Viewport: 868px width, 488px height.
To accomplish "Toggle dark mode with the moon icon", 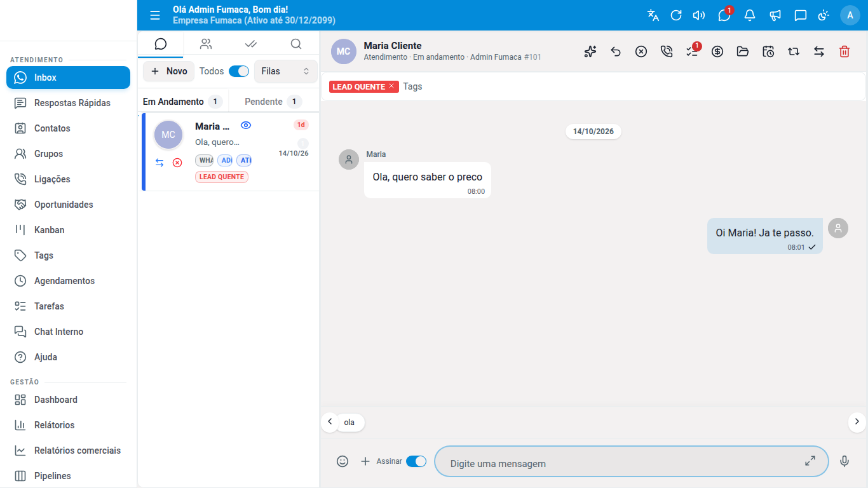I will pyautogui.click(x=824, y=15).
